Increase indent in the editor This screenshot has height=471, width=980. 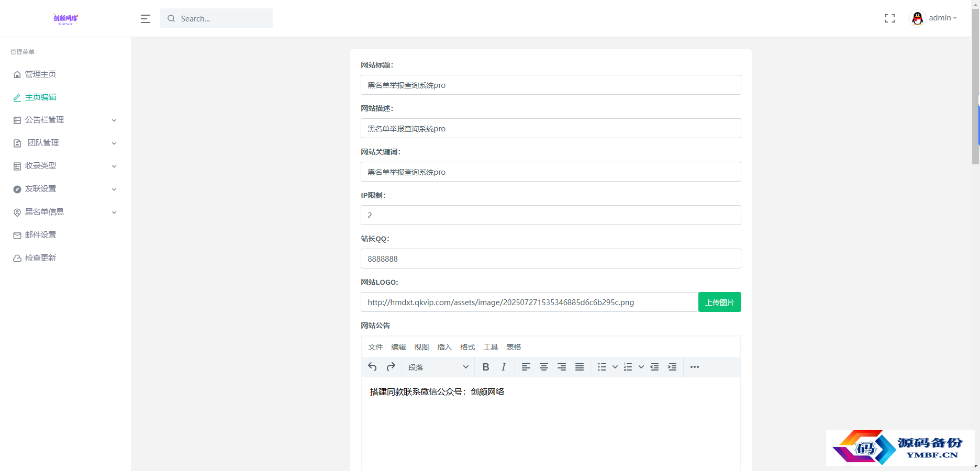tap(672, 367)
